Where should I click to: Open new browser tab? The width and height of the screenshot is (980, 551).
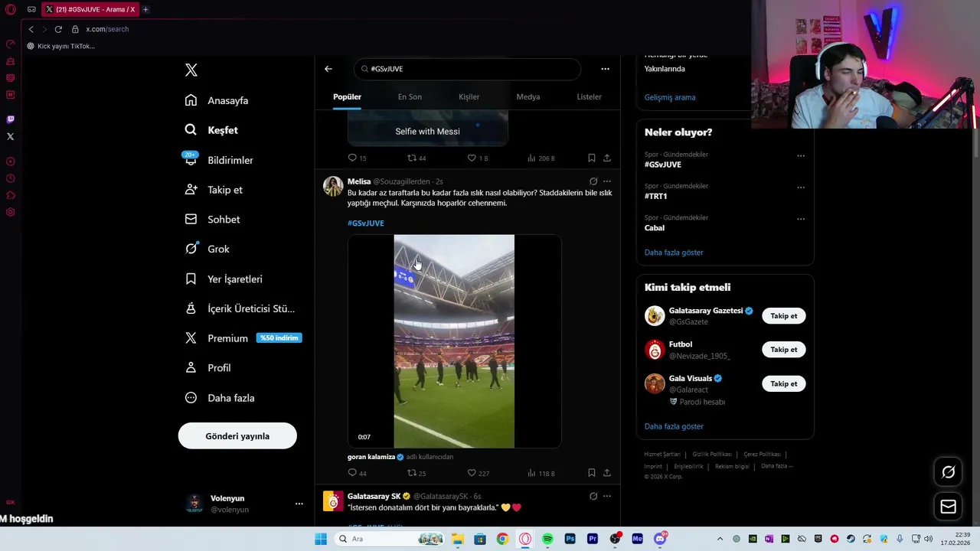[145, 10]
